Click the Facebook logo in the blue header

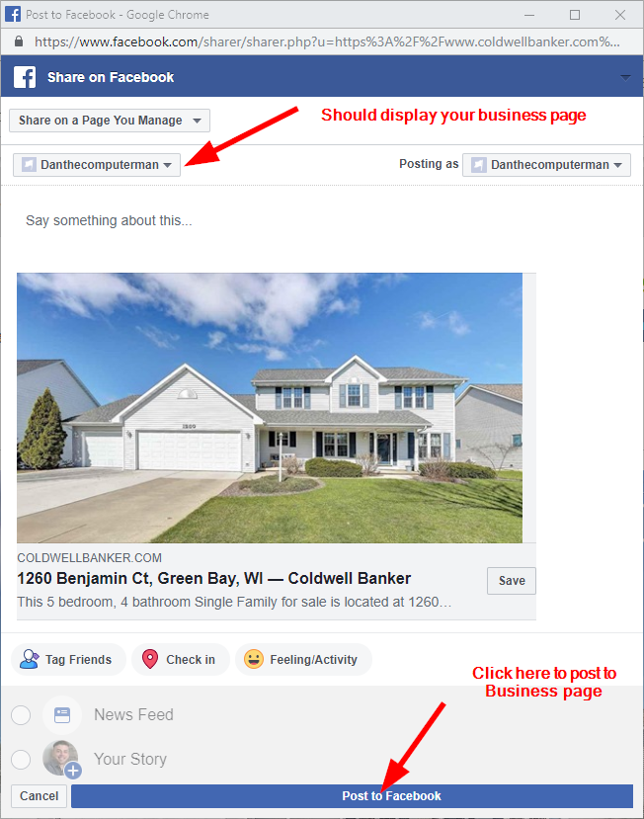[25, 77]
